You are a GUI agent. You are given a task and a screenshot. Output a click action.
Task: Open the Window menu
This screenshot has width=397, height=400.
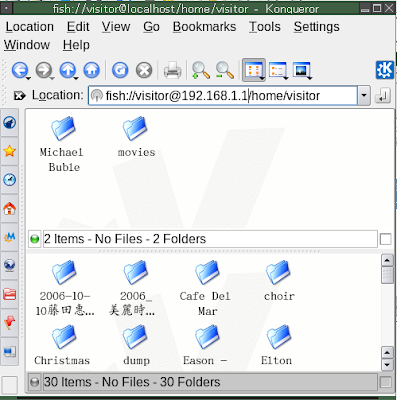click(27, 45)
